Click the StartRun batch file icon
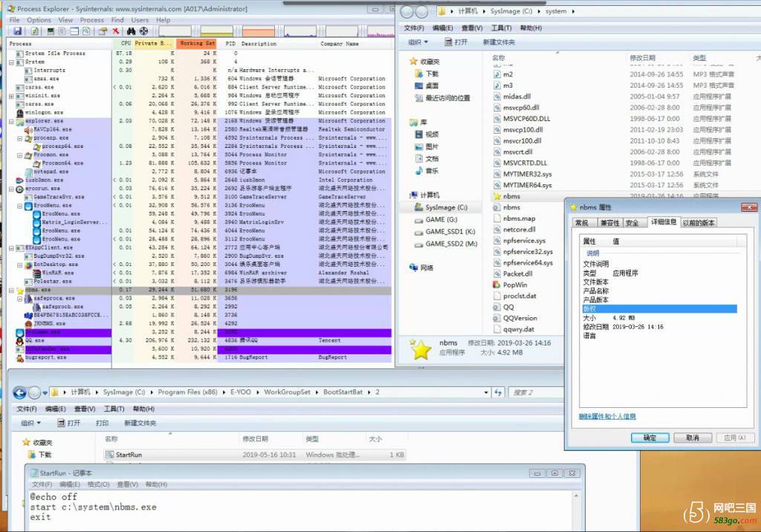This screenshot has height=532, width=761. tap(110, 455)
